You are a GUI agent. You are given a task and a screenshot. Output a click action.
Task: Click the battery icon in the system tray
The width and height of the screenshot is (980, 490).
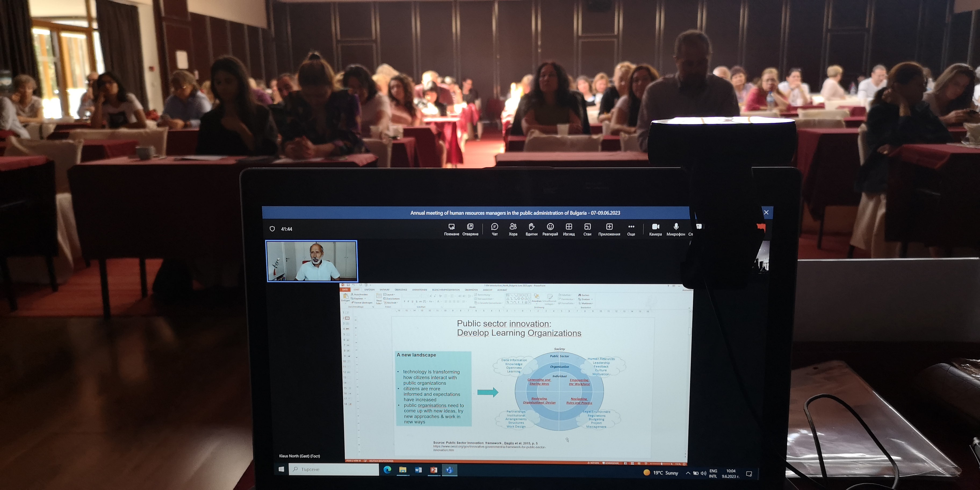click(x=696, y=473)
